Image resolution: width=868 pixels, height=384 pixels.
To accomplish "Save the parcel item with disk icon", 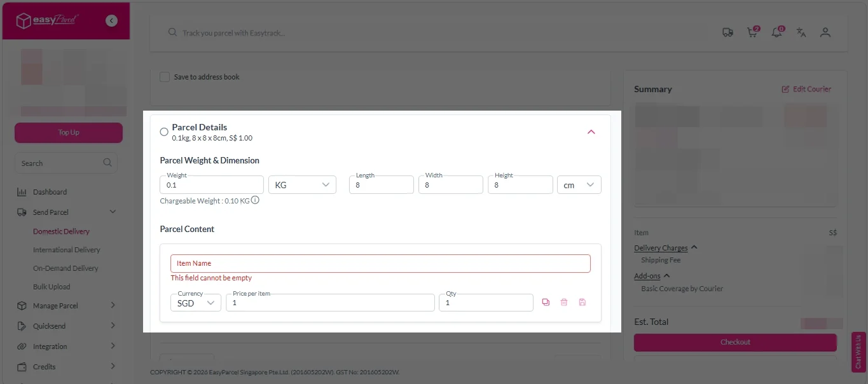I will click(582, 303).
